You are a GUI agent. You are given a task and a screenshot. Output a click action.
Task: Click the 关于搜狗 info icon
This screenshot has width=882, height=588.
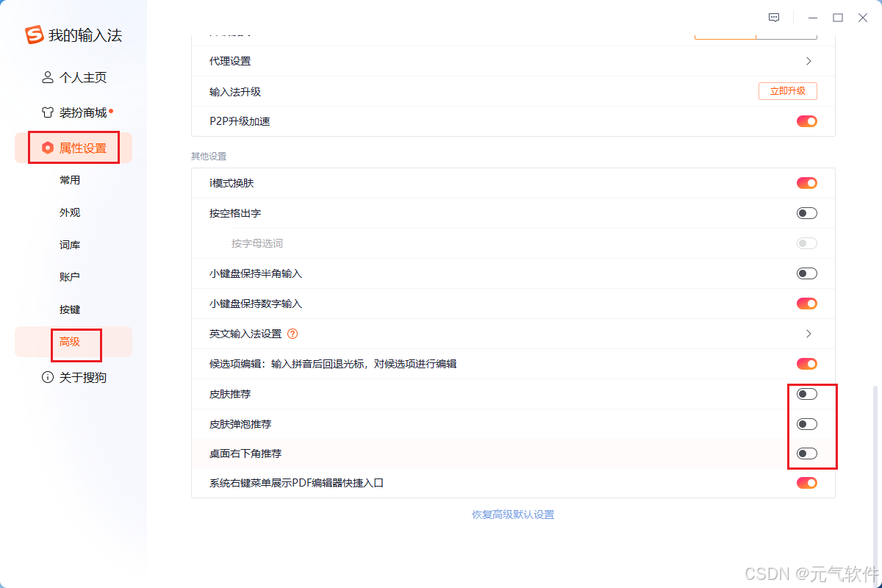(48, 377)
